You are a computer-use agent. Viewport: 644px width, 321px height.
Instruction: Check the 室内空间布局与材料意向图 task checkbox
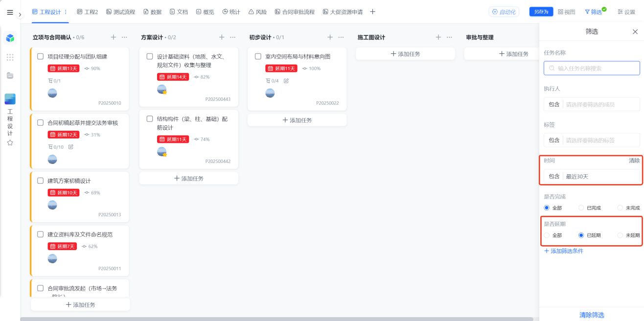pos(258,56)
